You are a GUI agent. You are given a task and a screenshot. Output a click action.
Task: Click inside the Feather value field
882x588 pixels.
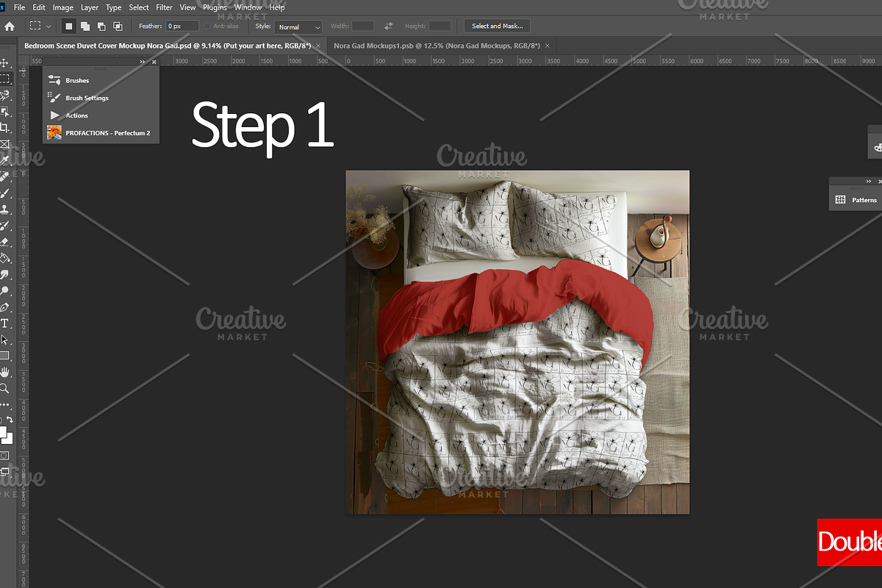pos(182,26)
